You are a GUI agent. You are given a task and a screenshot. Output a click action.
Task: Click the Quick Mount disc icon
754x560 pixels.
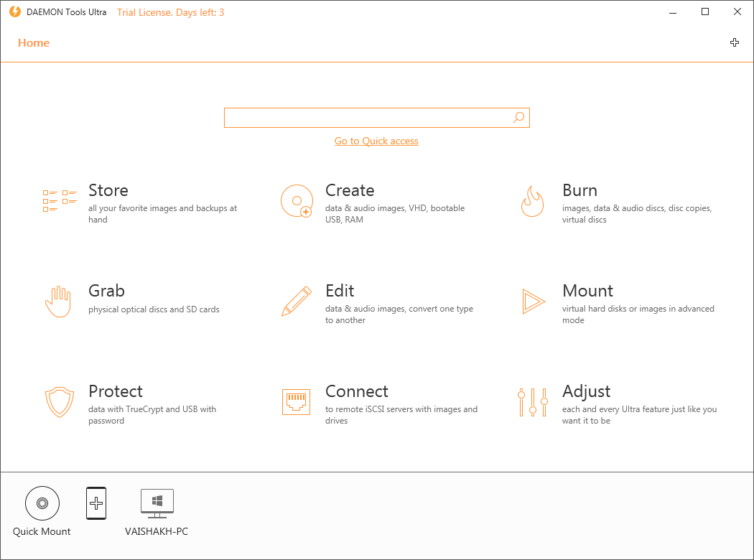coord(42,503)
